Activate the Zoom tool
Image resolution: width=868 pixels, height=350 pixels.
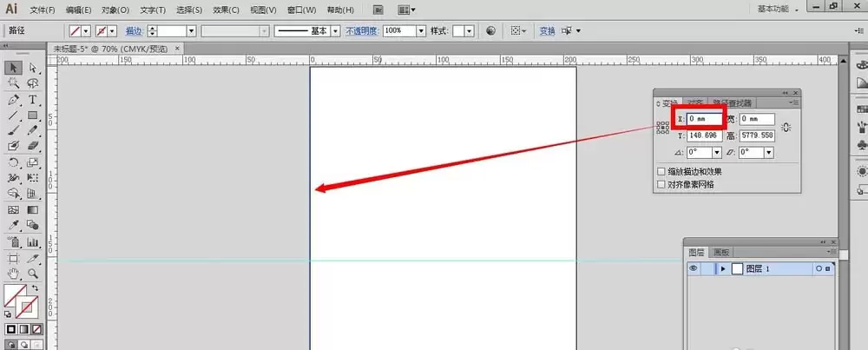click(x=33, y=273)
